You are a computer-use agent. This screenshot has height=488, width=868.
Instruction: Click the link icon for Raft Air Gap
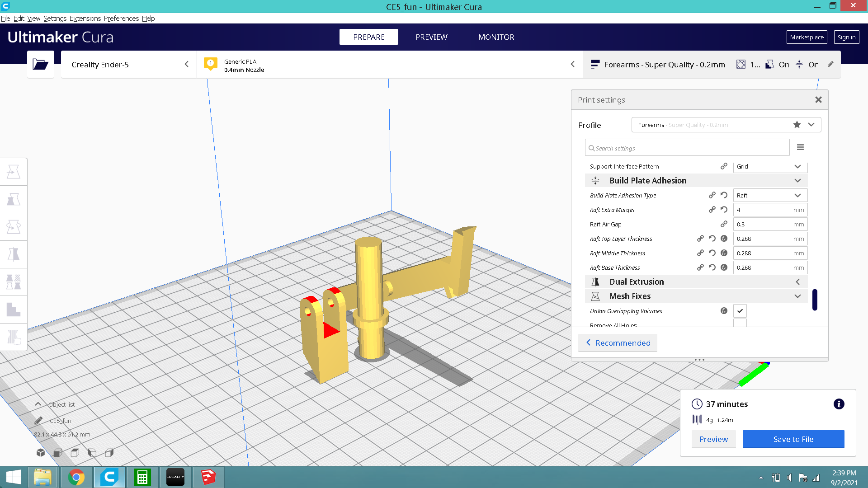pos(724,224)
